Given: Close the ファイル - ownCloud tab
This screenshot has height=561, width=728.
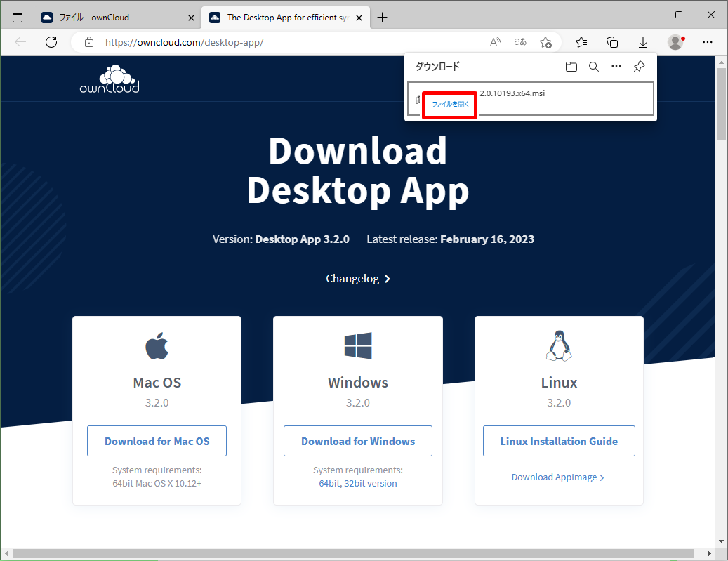Looking at the screenshot, I should coord(191,18).
